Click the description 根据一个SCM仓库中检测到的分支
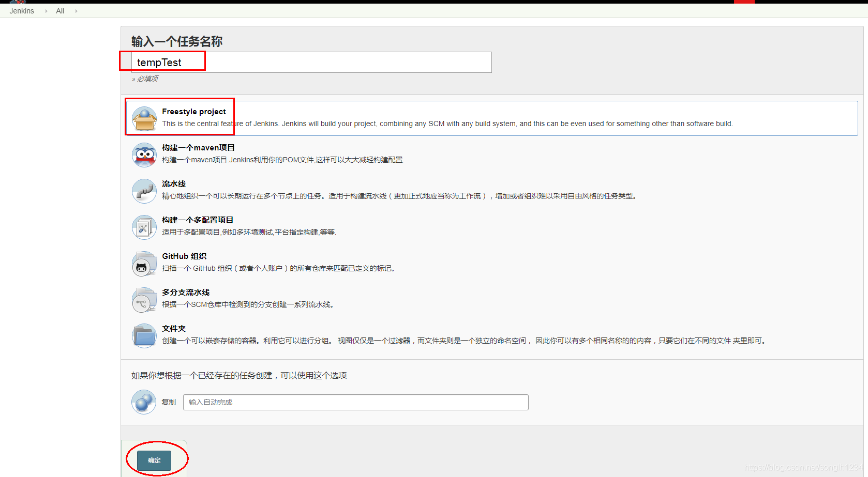Viewport: 868px width, 477px height. click(249, 304)
